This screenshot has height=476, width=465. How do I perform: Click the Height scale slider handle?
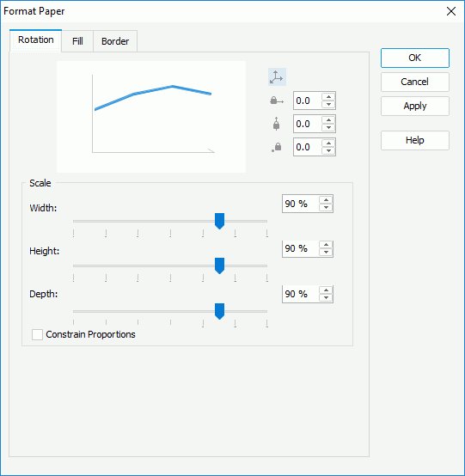pos(219,265)
